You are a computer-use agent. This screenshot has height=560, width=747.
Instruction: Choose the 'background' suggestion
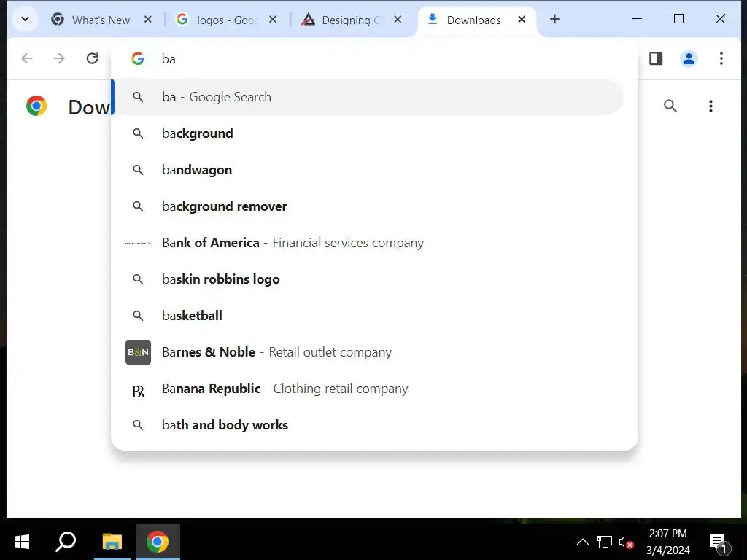tap(368, 133)
